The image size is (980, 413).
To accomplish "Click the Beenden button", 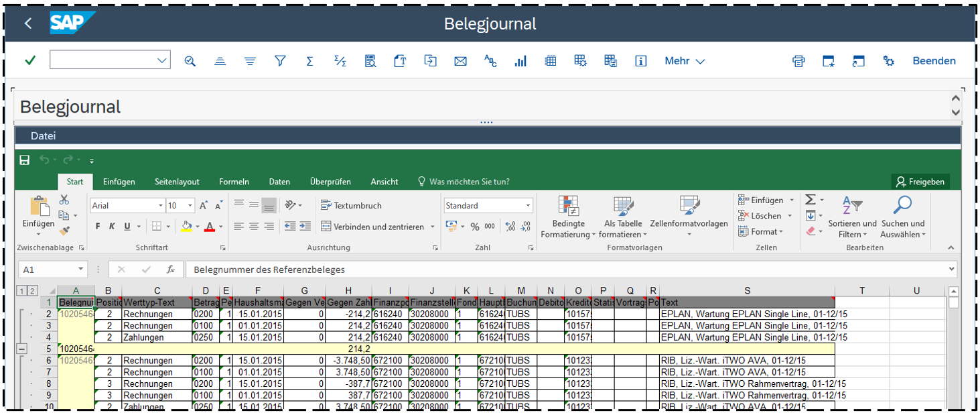I will click(934, 61).
